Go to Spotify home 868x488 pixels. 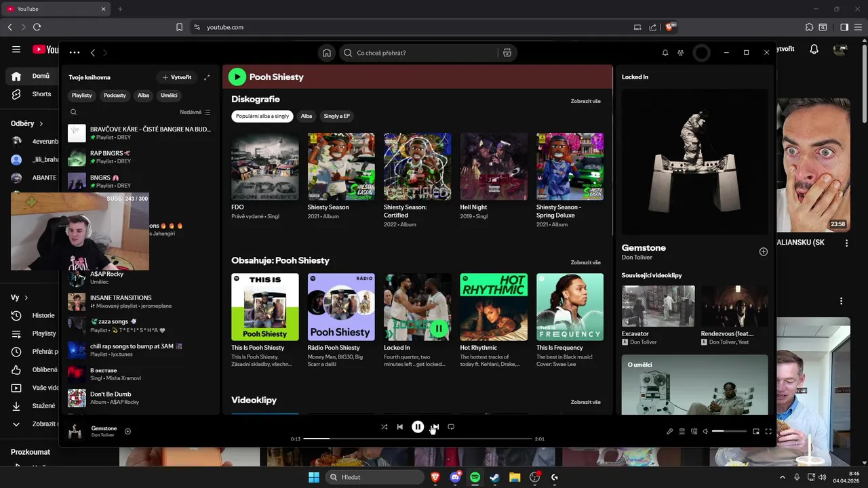pos(327,53)
